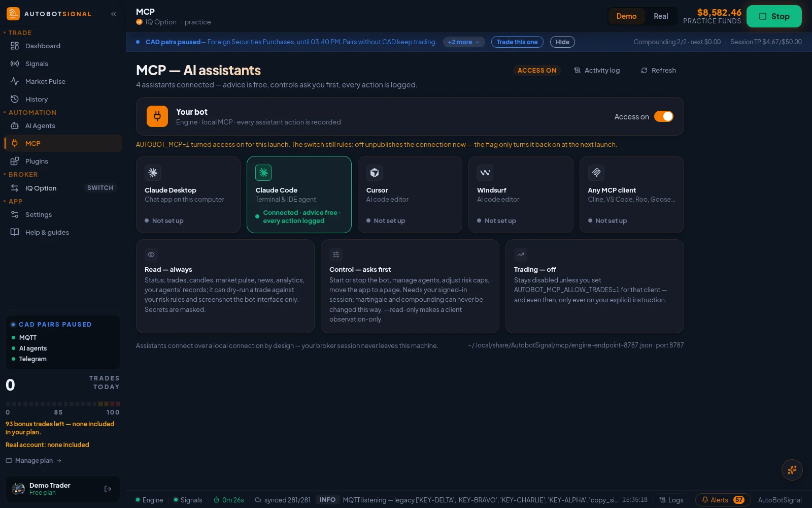Switch to the Demo account mode
This screenshot has height=508, width=812.
[x=626, y=16]
